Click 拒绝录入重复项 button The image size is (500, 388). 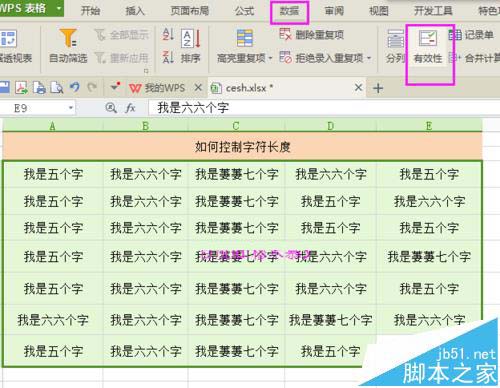pyautogui.click(x=322, y=58)
